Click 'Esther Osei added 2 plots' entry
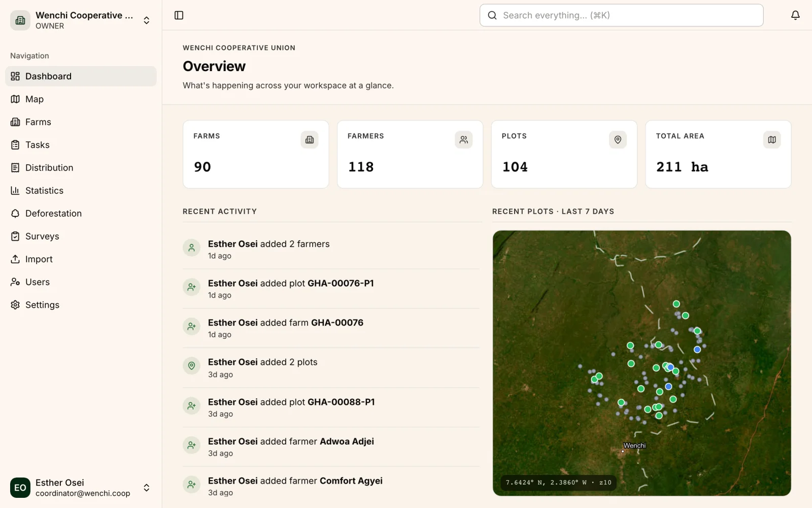Screen dimensions: 812x508 coord(331,368)
